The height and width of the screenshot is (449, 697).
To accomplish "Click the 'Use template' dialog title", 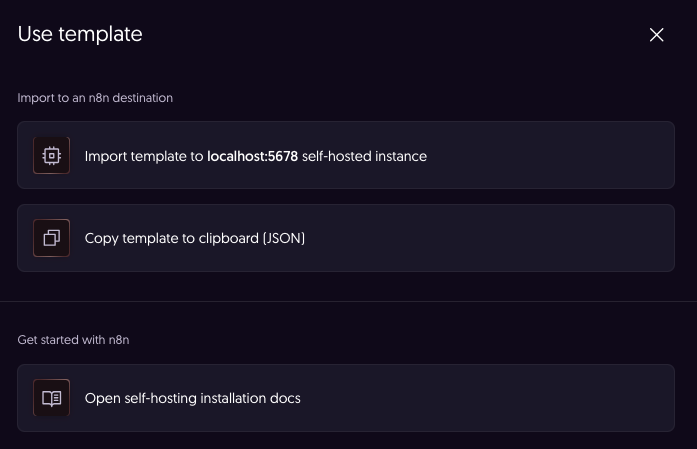I will (x=80, y=34).
